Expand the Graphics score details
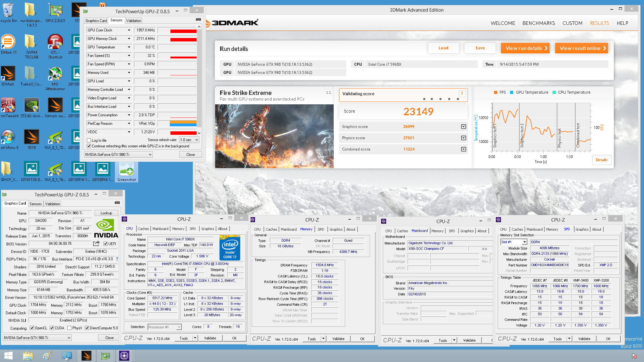This screenshot has width=644, height=362. pos(464,127)
